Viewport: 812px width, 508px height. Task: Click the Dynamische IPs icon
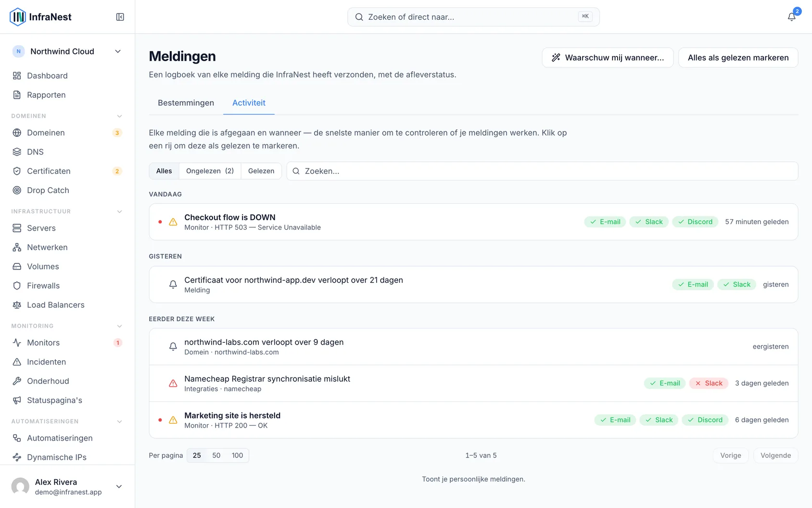tap(17, 457)
